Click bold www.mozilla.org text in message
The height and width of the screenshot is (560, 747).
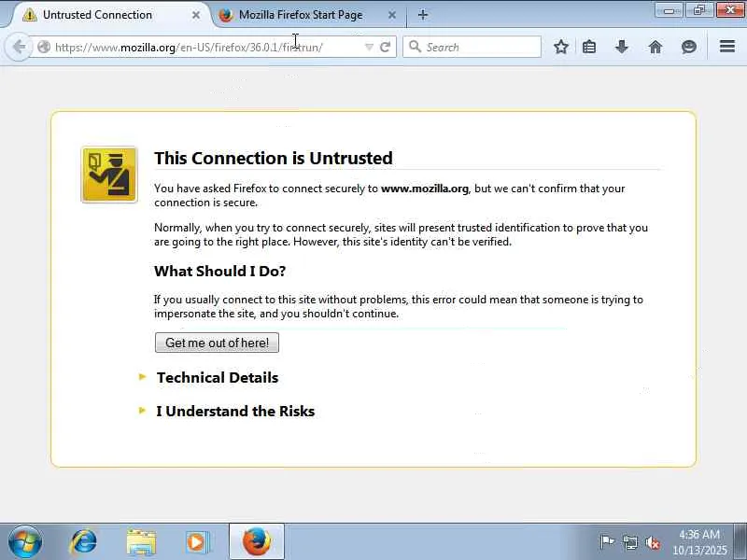point(425,189)
